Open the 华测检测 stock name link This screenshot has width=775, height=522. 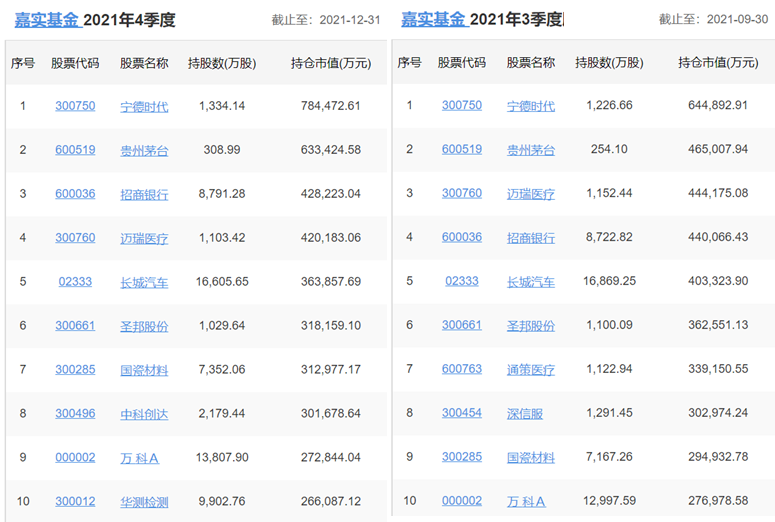coord(144,502)
